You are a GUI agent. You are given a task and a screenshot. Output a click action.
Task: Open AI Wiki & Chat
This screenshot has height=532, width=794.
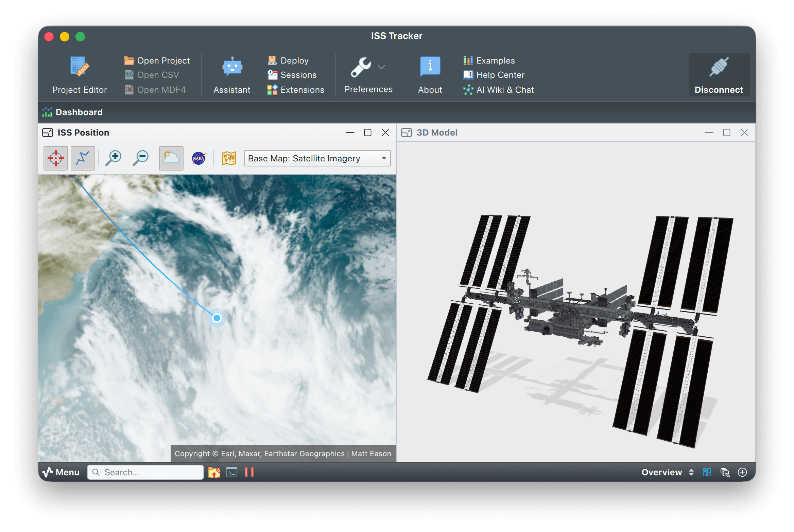(499, 90)
